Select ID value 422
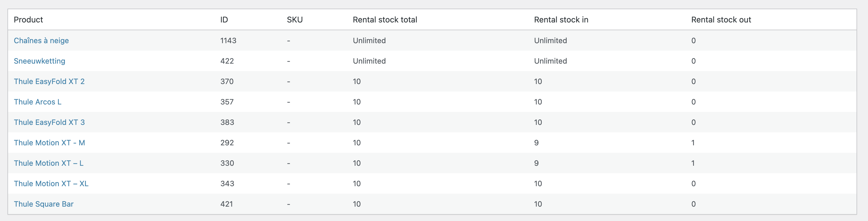This screenshot has width=868, height=221. [227, 61]
